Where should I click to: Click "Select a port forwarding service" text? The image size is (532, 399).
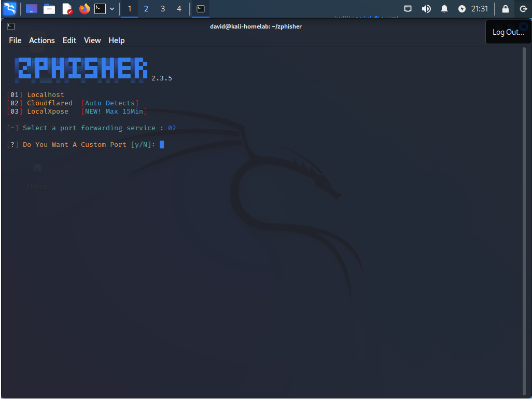[89, 128]
